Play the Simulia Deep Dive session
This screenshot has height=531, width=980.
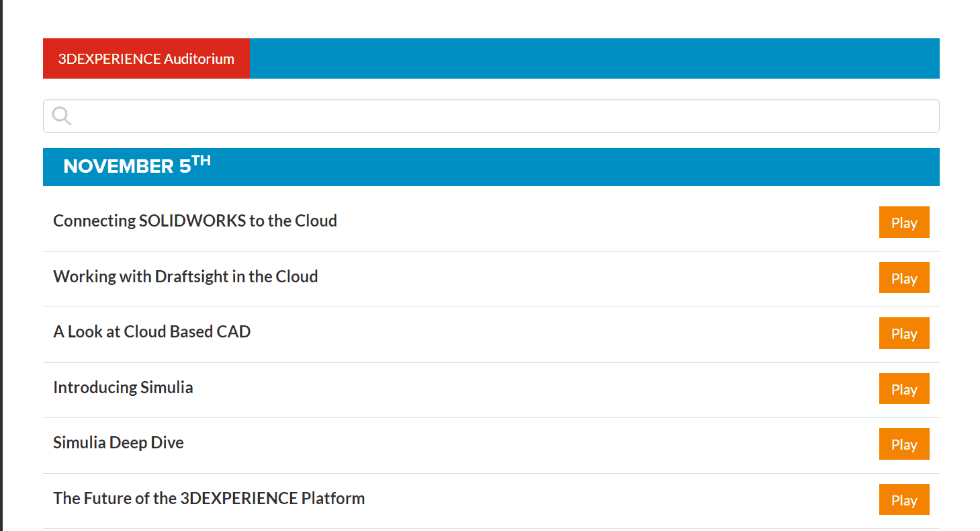point(904,444)
